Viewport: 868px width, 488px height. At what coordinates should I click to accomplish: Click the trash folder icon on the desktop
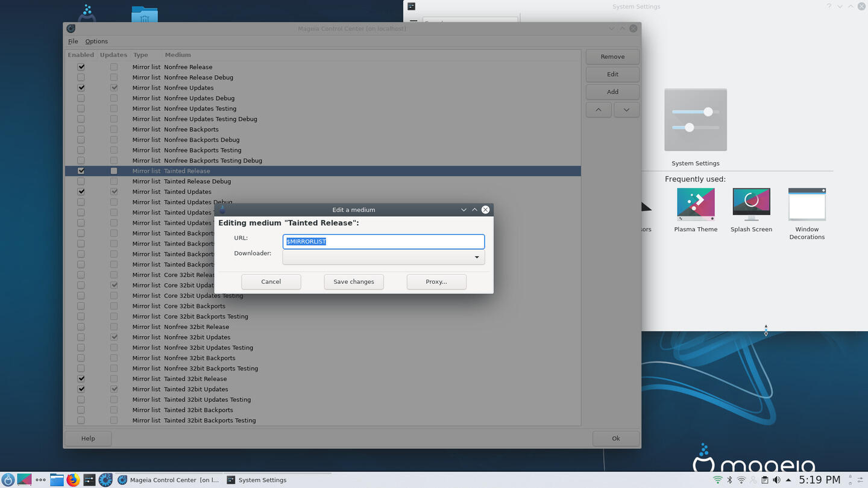[145, 15]
